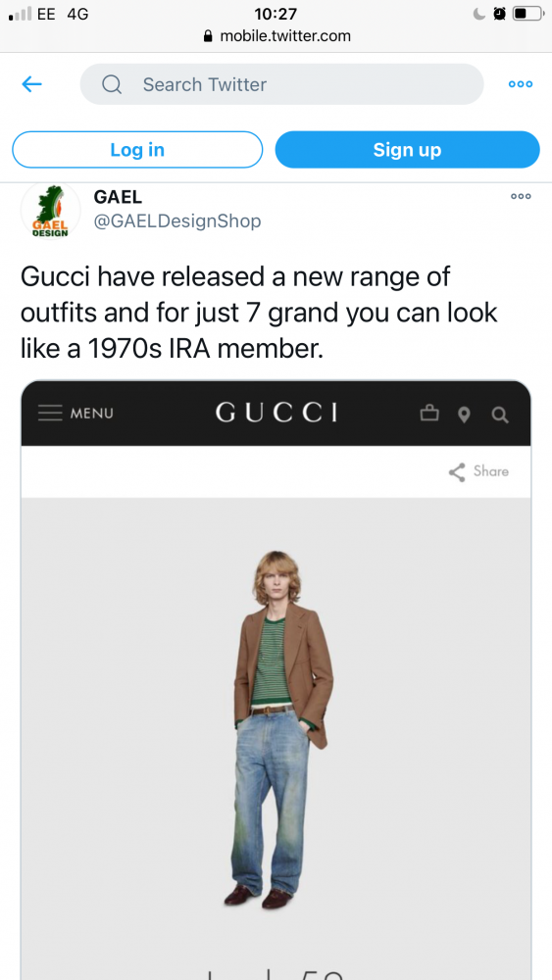Viewport: 552px width, 980px height.
Task: Click the magnifier icon in the Twitter search field
Action: (111, 84)
